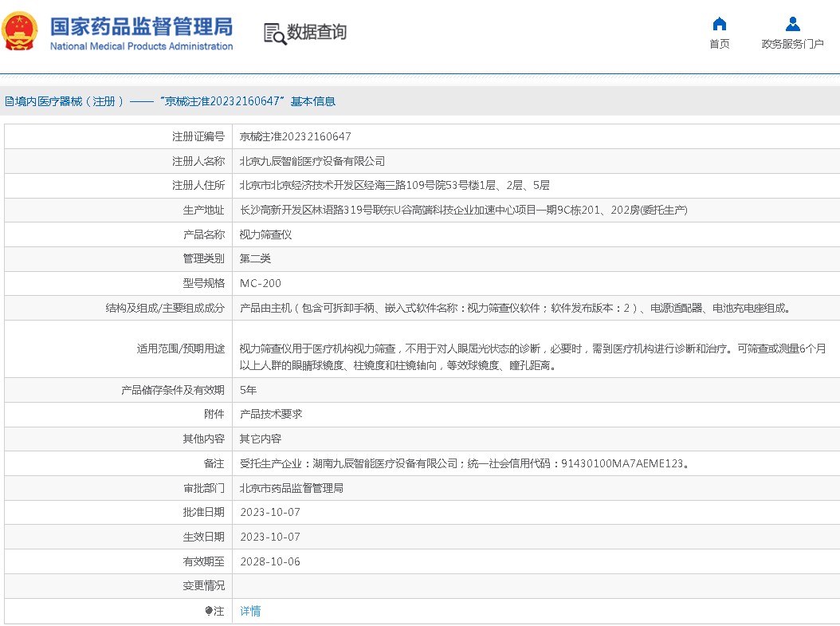Image resolution: width=840 pixels, height=626 pixels.
Task: Select the registrant address cell
Action: [x=394, y=186]
